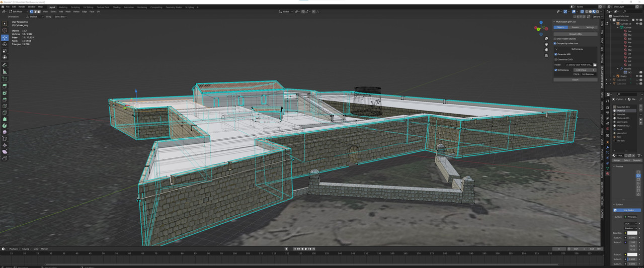Select the Select Box tool in toolbar
This screenshot has height=268, width=644.
(5, 23)
